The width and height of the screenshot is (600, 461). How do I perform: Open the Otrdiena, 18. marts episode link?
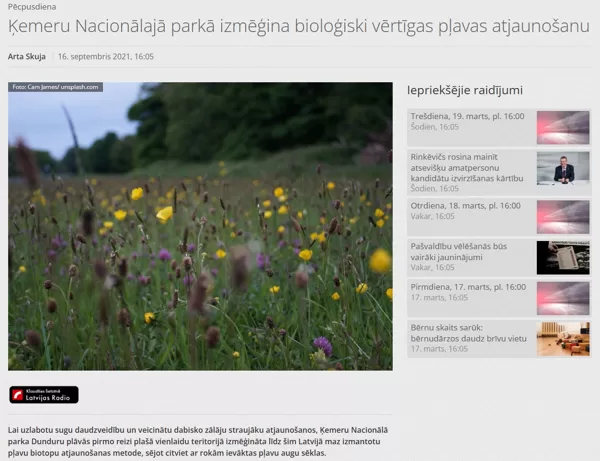(x=465, y=206)
